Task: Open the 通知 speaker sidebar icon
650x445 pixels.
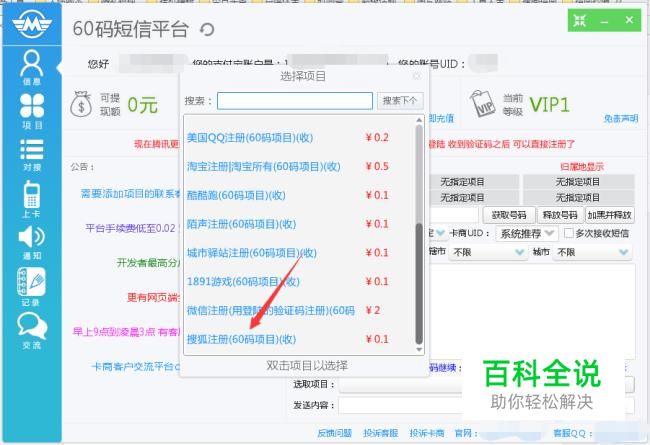Action: (x=32, y=243)
